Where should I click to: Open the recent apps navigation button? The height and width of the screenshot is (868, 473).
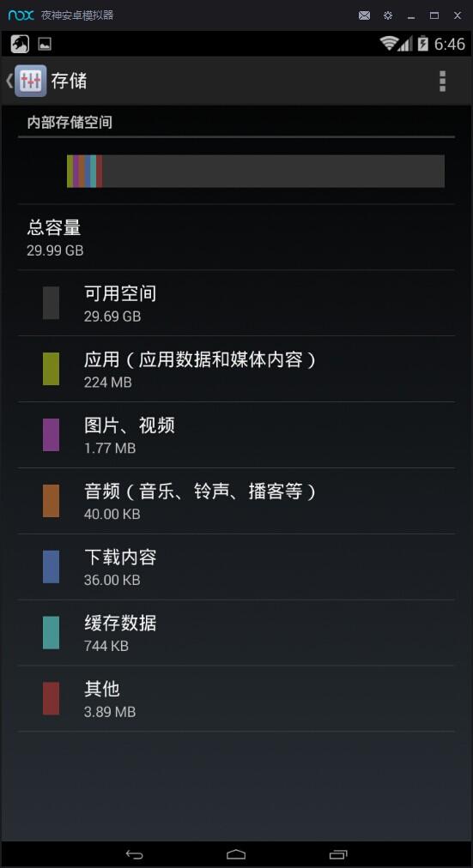[338, 854]
